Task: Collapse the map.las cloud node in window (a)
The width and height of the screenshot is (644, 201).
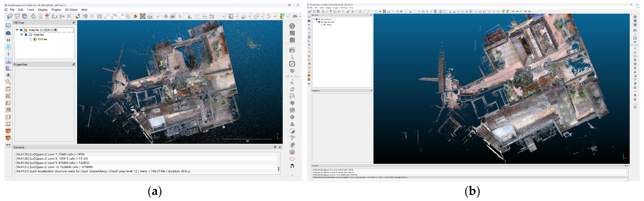Action: tap(22, 35)
